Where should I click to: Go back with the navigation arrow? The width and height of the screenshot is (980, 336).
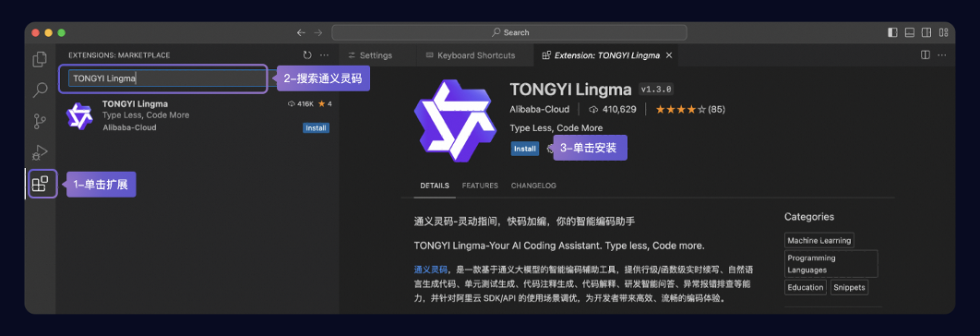coord(301,32)
